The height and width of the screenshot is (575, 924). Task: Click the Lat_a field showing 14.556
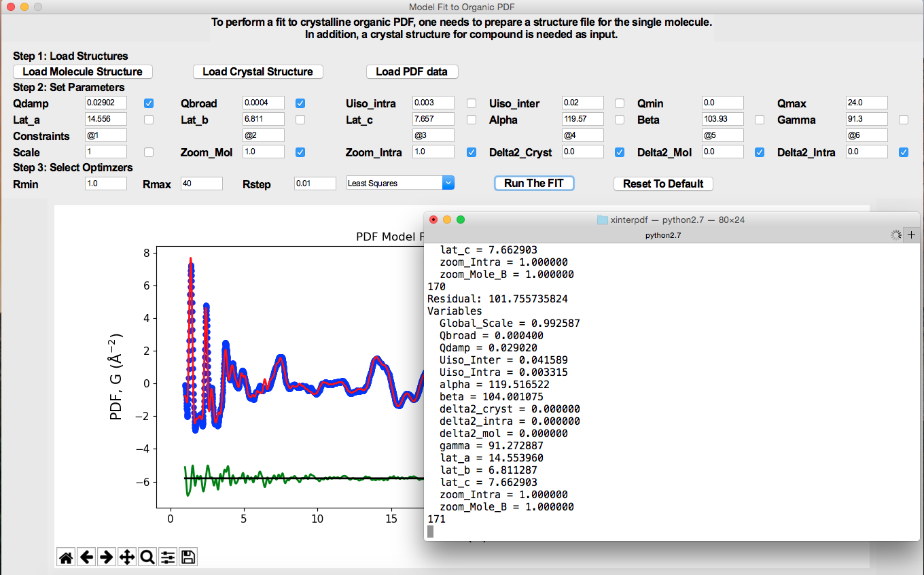106,119
